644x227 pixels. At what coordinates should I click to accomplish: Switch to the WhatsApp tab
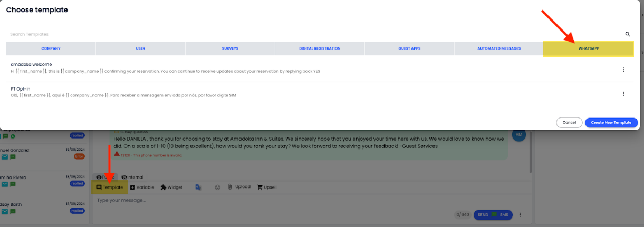point(588,48)
